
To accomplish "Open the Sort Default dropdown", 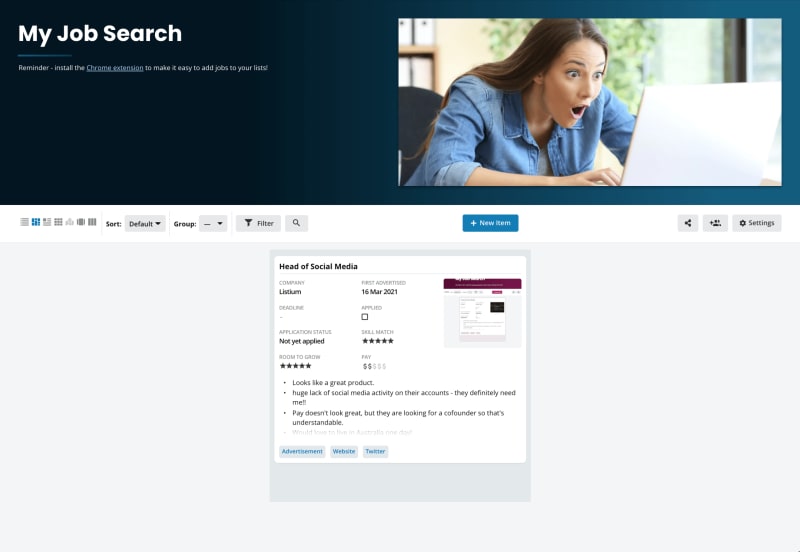I will tap(145, 224).
